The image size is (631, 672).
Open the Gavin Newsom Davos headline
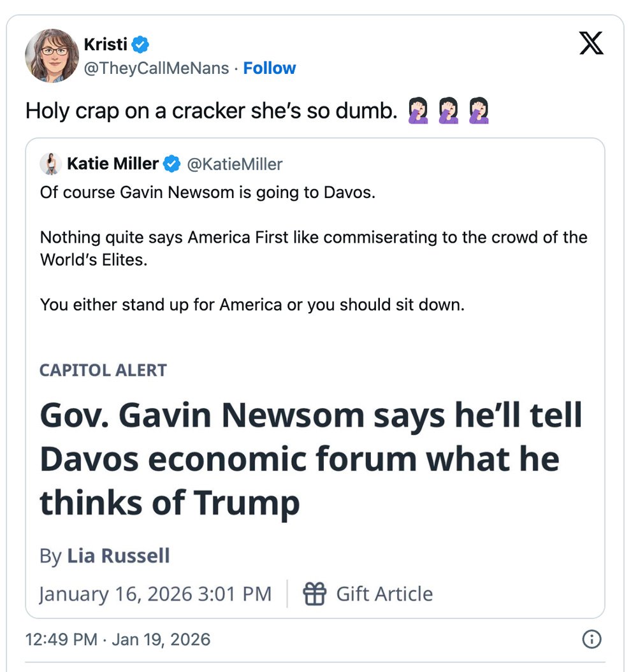311,459
